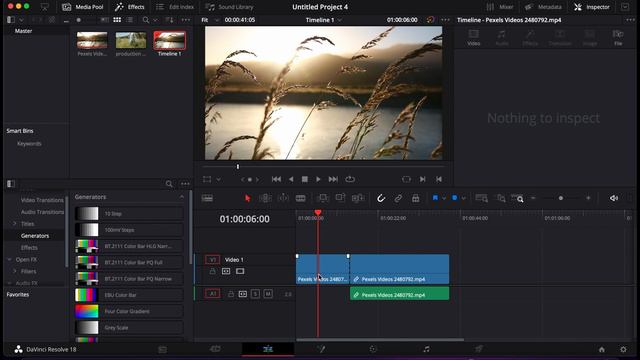Switch media pool to list view

click(x=129, y=20)
